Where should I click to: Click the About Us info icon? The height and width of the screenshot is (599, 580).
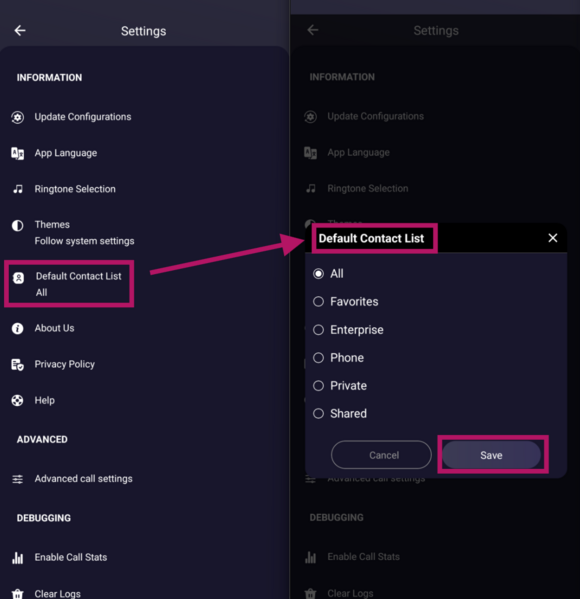pos(18,329)
